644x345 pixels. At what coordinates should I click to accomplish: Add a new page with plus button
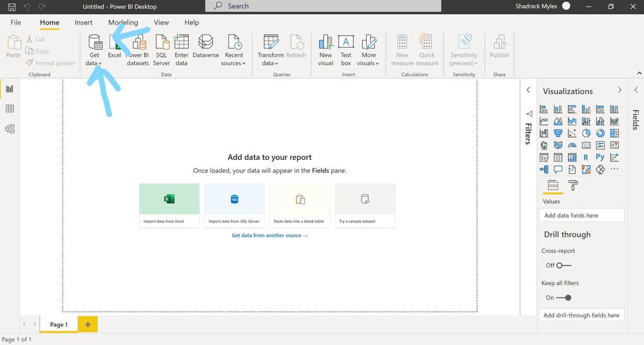pos(88,324)
